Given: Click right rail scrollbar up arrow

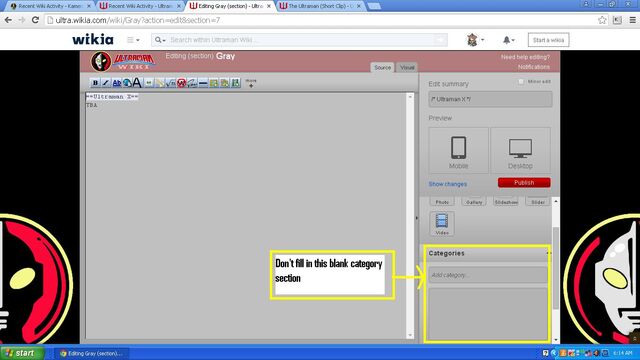Looking at the screenshot, I should [556, 202].
